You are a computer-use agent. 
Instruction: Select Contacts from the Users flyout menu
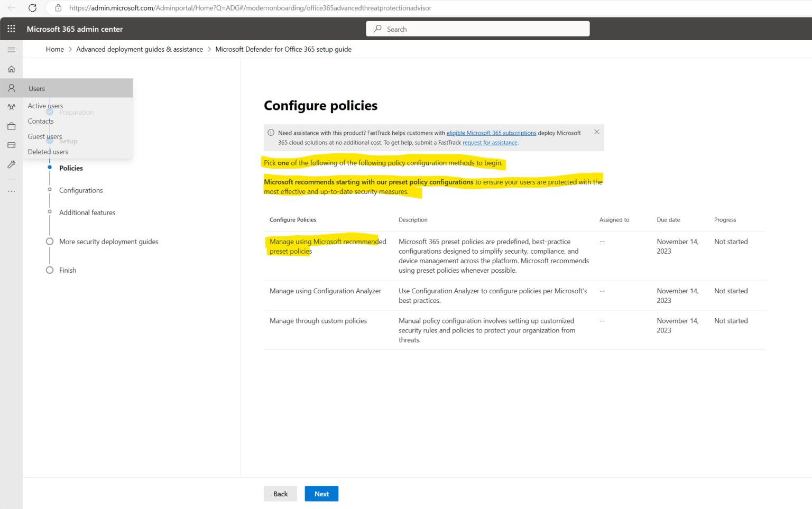coord(41,121)
